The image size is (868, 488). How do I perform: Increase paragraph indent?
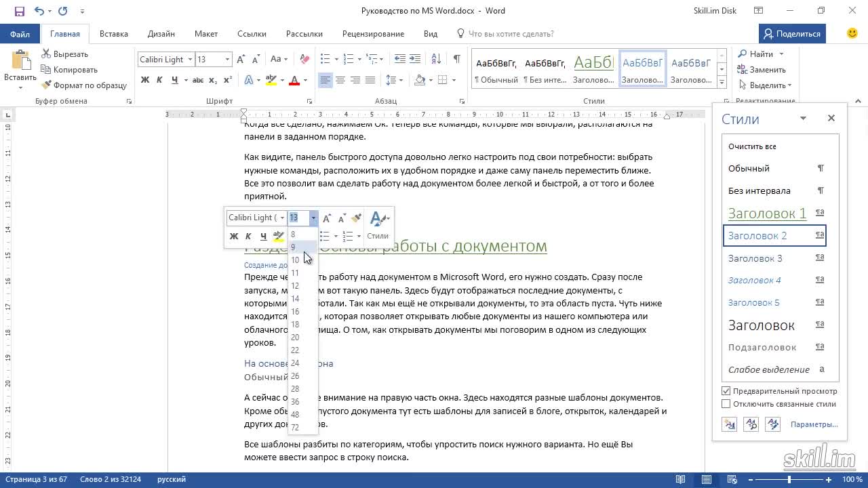(x=415, y=60)
